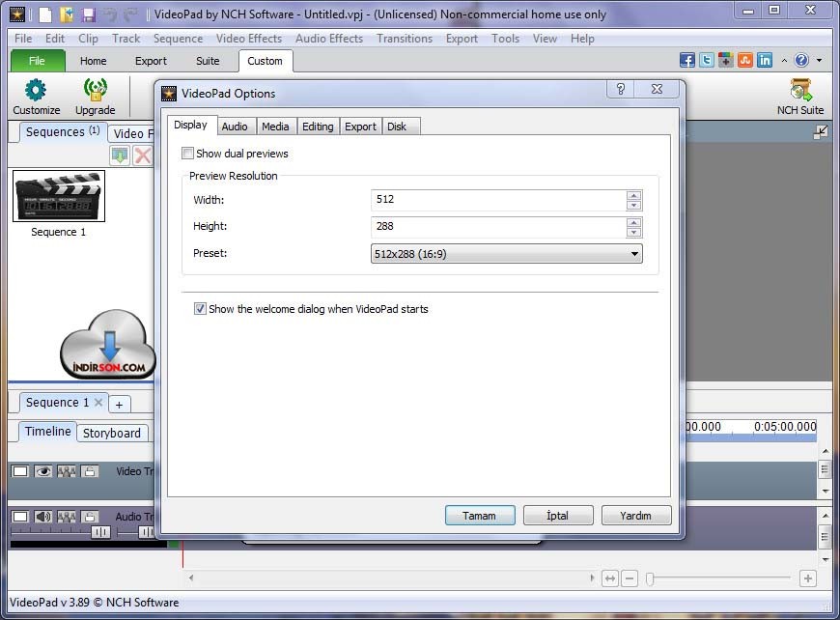This screenshot has height=620, width=840.
Task: Click the Video Track white select box
Action: [20, 471]
